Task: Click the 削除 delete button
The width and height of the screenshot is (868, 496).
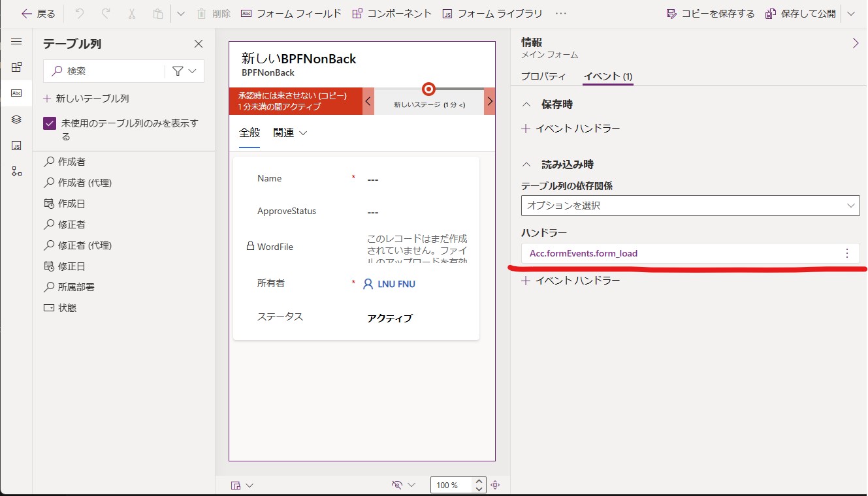Action: pyautogui.click(x=214, y=14)
